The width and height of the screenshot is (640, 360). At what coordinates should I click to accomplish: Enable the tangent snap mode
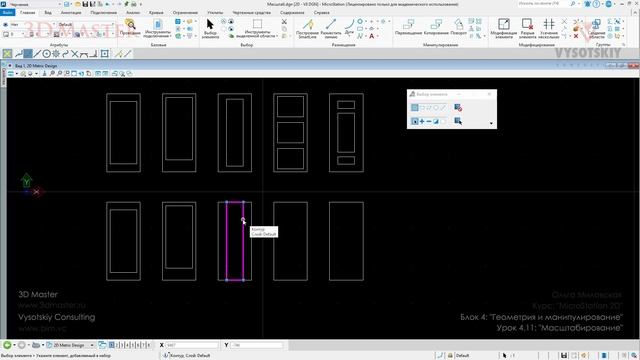point(84,53)
